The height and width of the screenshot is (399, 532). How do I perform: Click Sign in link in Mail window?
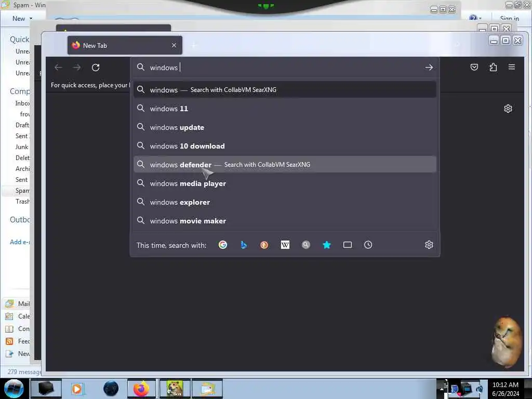click(509, 18)
